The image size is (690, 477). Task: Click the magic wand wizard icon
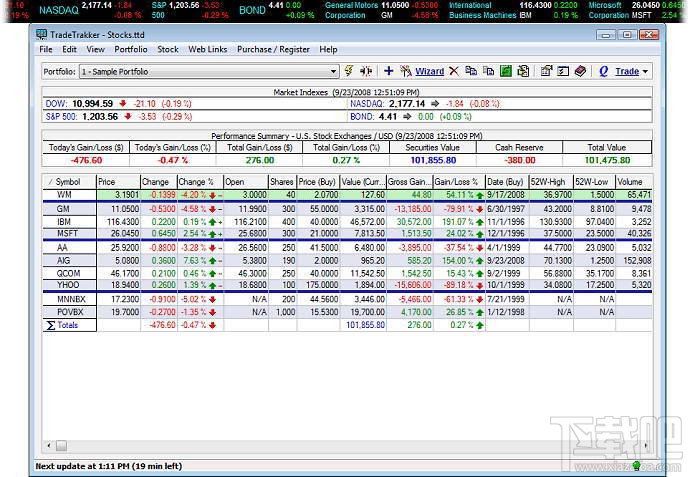pos(405,71)
